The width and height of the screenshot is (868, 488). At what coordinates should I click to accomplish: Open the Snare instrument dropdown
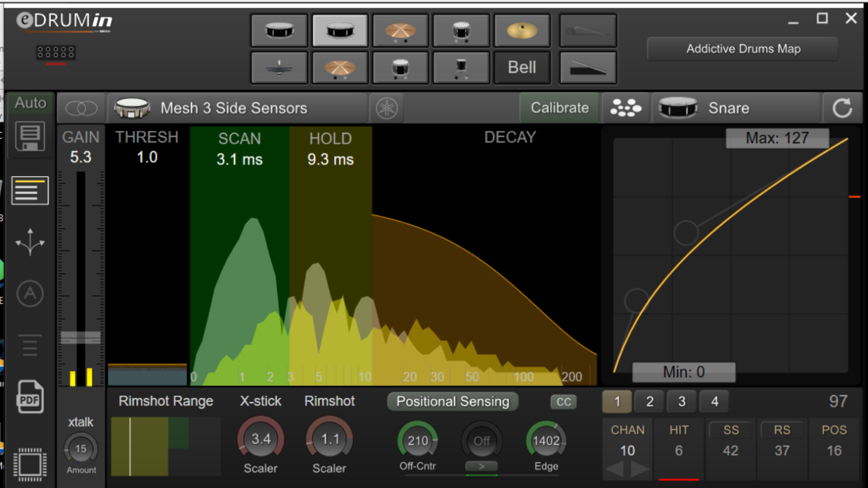[736, 108]
